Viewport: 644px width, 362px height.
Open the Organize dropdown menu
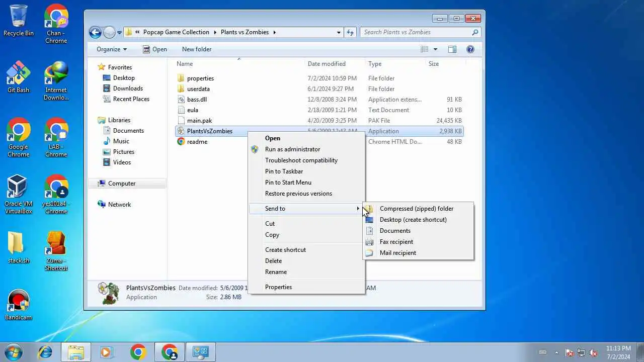tap(112, 49)
